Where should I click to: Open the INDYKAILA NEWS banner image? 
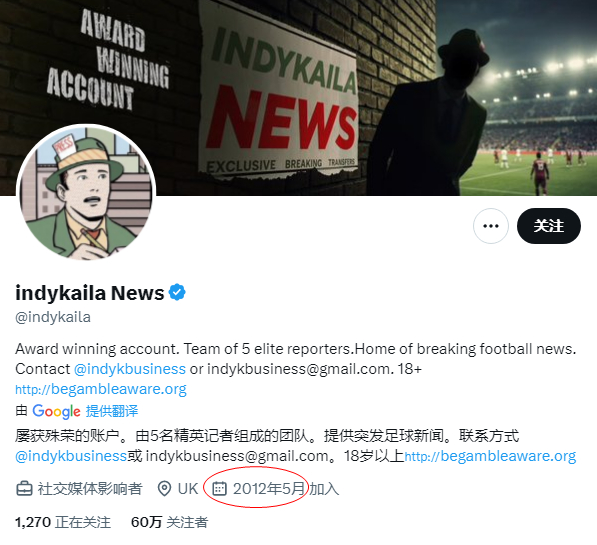[298, 97]
